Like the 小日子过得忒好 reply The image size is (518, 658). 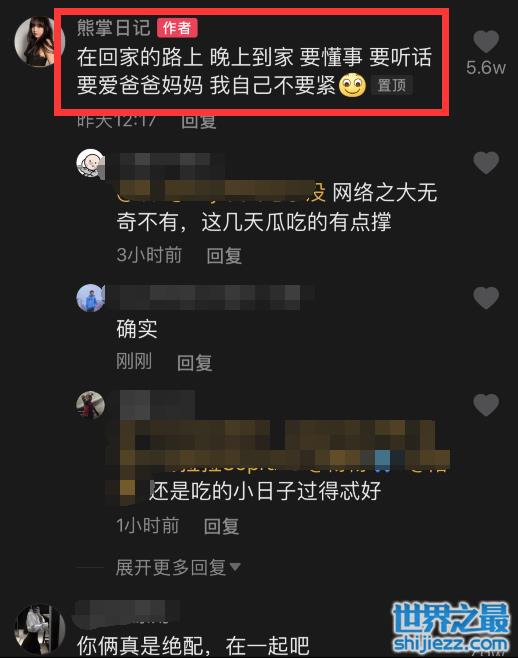486,405
